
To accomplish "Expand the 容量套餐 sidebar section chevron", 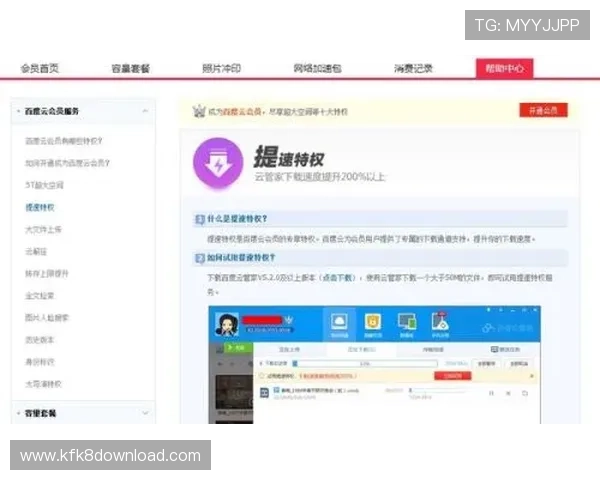I will click(145, 413).
